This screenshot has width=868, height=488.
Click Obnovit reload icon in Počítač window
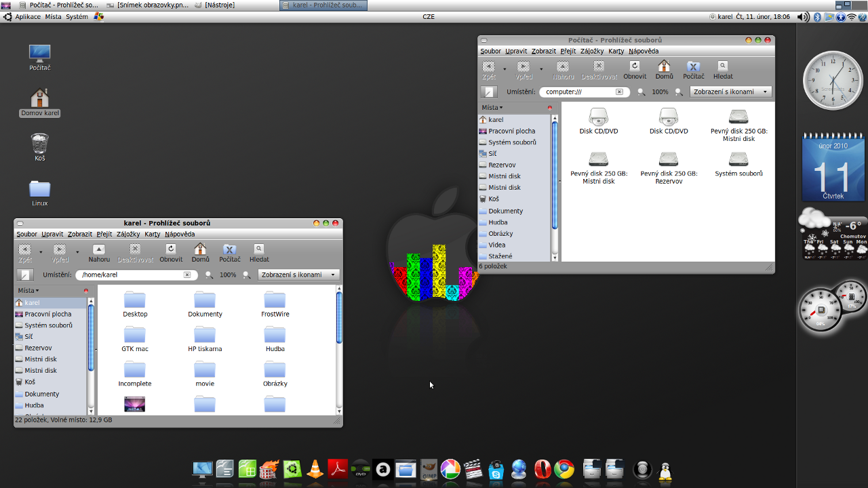[635, 66]
